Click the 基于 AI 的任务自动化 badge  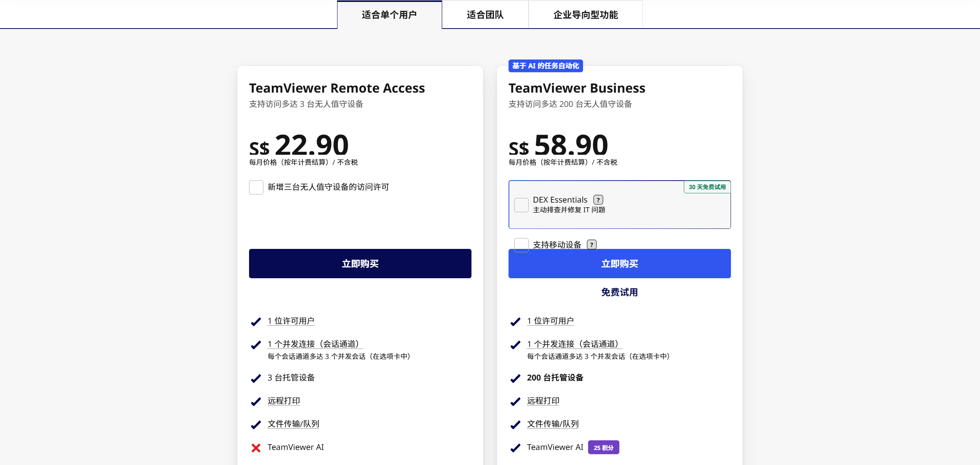(546, 66)
